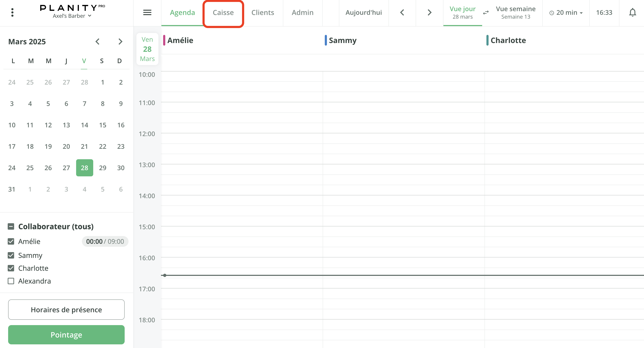This screenshot has height=348, width=644.
Task: Click the day/week view swap arrows
Action: [486, 12]
